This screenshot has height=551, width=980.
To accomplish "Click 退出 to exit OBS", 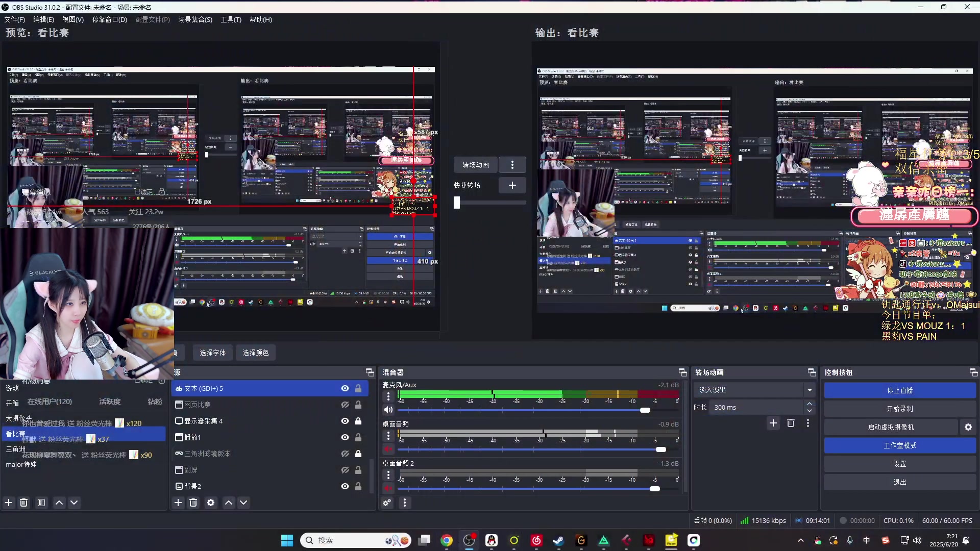I will pyautogui.click(x=900, y=482).
